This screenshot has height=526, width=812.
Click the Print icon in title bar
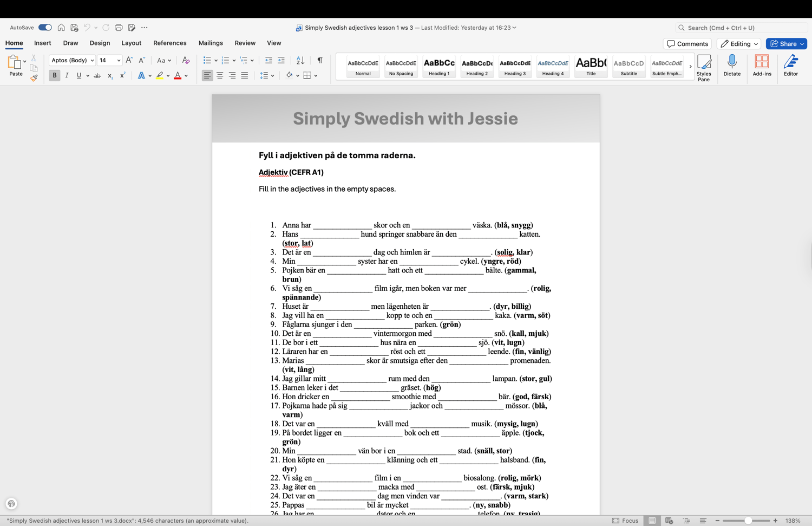click(119, 28)
